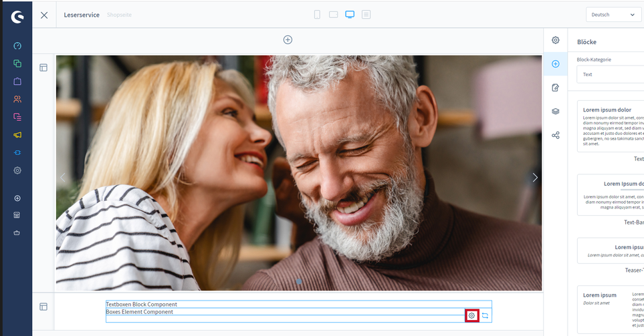Screen dimensions: 644x336
Task: Go to next image slider slide
Action: (534, 178)
